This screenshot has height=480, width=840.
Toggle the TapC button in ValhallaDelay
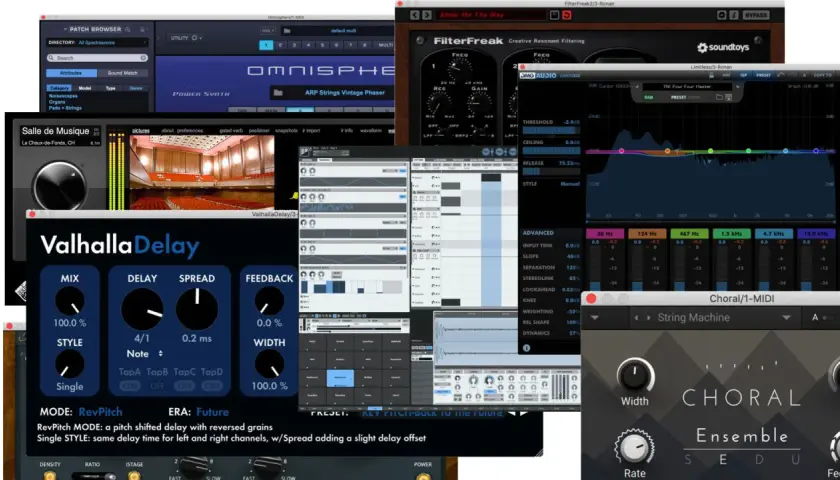(x=184, y=385)
